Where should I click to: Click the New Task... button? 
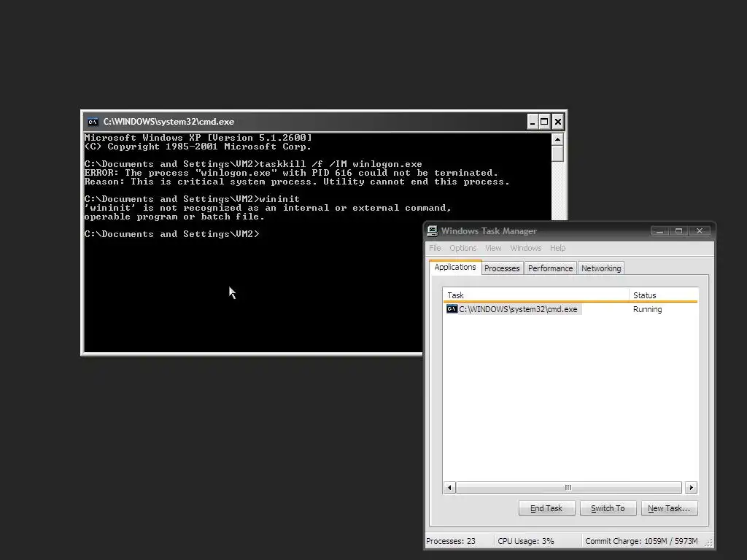click(x=669, y=508)
